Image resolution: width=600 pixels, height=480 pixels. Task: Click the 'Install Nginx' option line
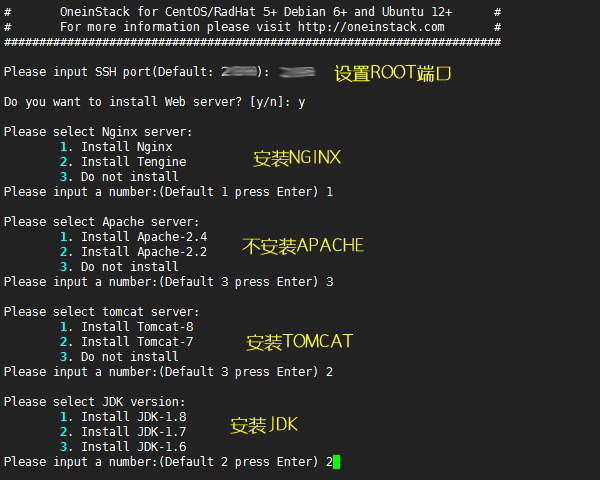point(116,147)
